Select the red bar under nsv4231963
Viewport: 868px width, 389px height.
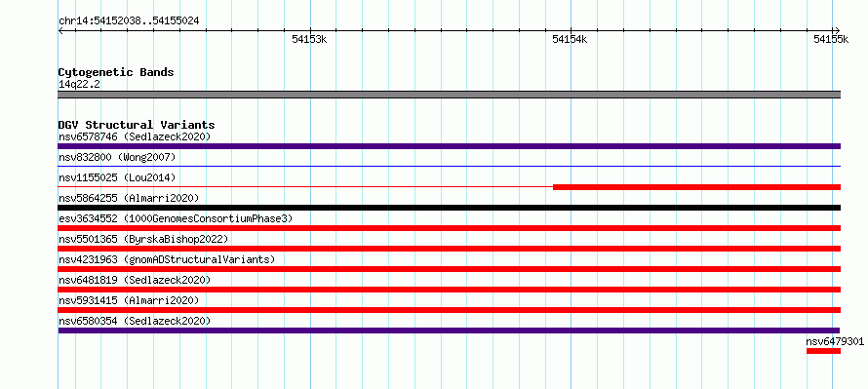pos(450,269)
